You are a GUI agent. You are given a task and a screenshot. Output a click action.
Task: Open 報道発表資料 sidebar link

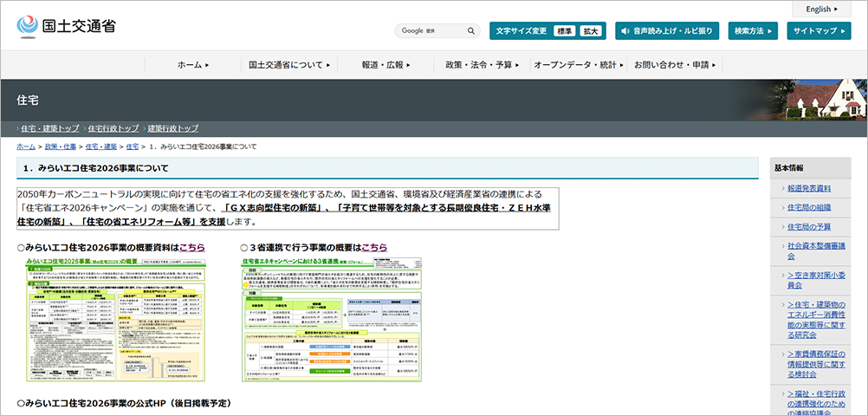[x=809, y=188]
